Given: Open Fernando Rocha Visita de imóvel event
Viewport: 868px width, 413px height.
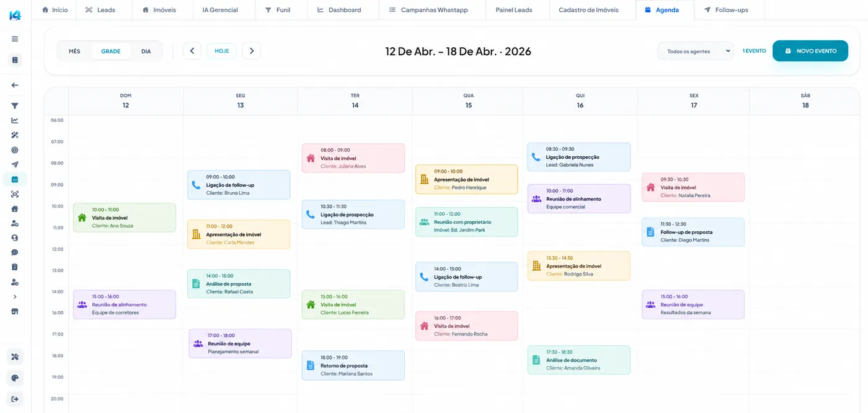Looking at the screenshot, I should (466, 326).
